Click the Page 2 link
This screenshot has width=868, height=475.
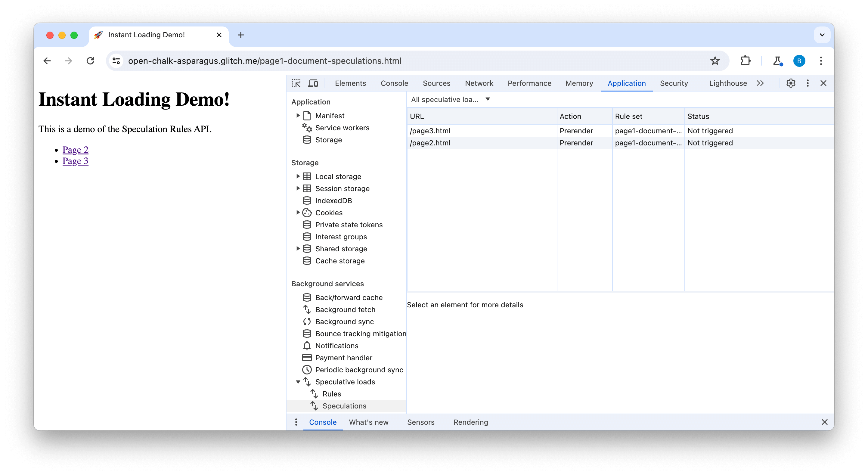pyautogui.click(x=76, y=150)
